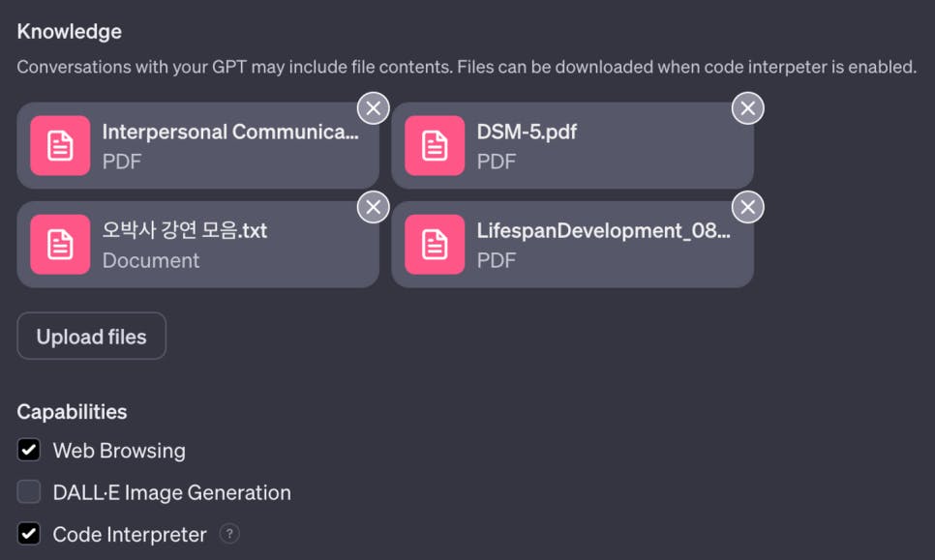Click the DALL·E Image Generation label

coord(171,492)
